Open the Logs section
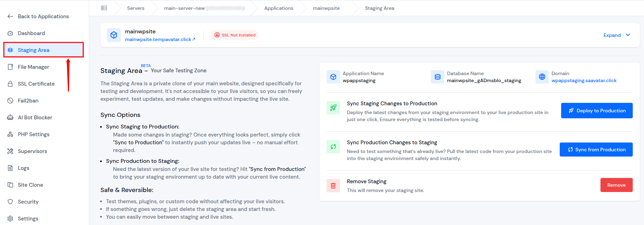Image resolution: width=644 pixels, height=225 pixels. coord(44,168)
